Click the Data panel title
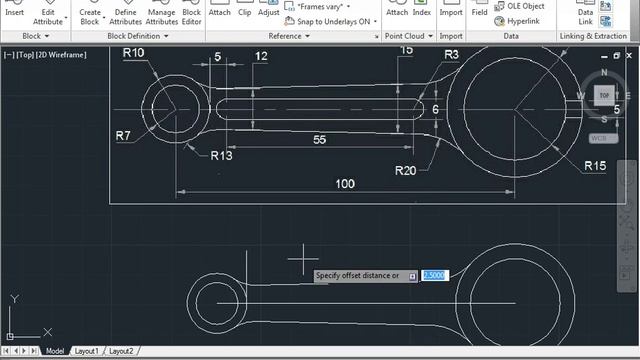The image size is (640, 360). tap(511, 36)
